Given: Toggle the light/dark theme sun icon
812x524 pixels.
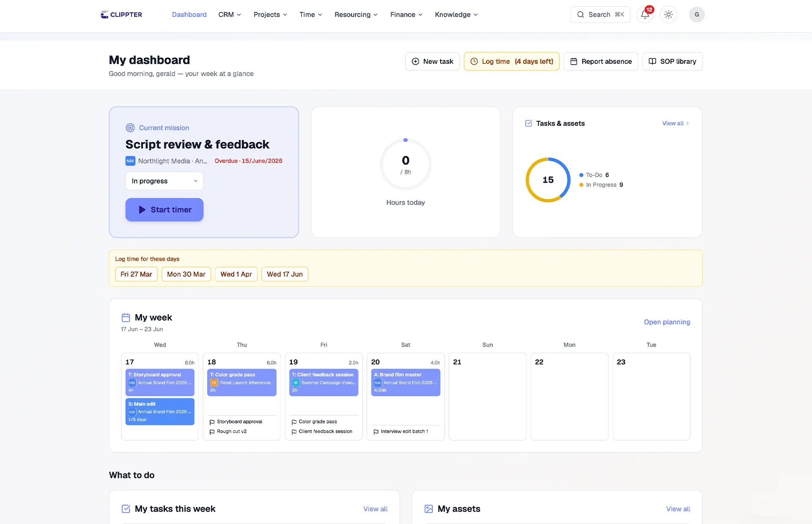Looking at the screenshot, I should [668, 14].
